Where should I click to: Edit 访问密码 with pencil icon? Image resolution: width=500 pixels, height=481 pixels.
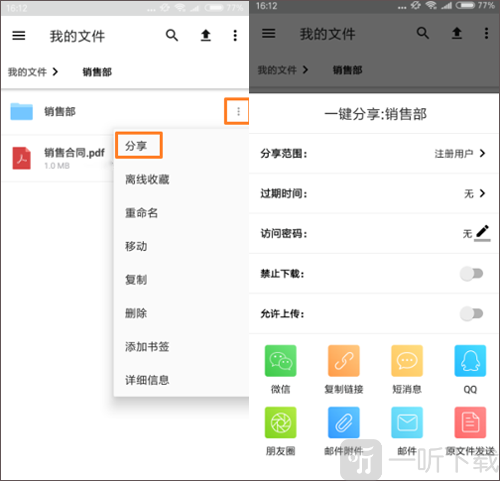tap(482, 233)
